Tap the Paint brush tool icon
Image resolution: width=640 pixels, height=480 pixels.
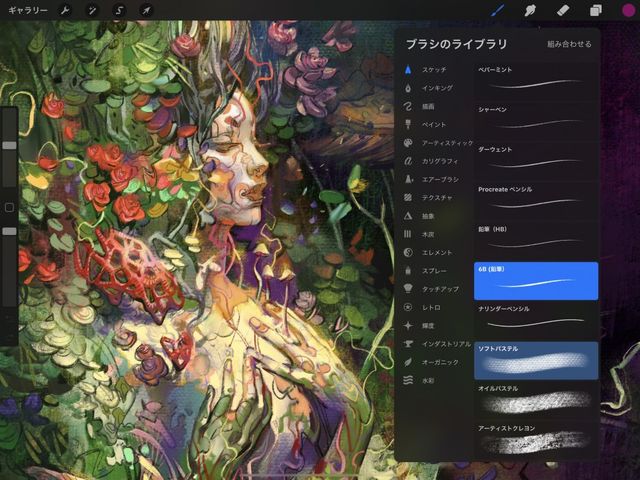coord(497,10)
